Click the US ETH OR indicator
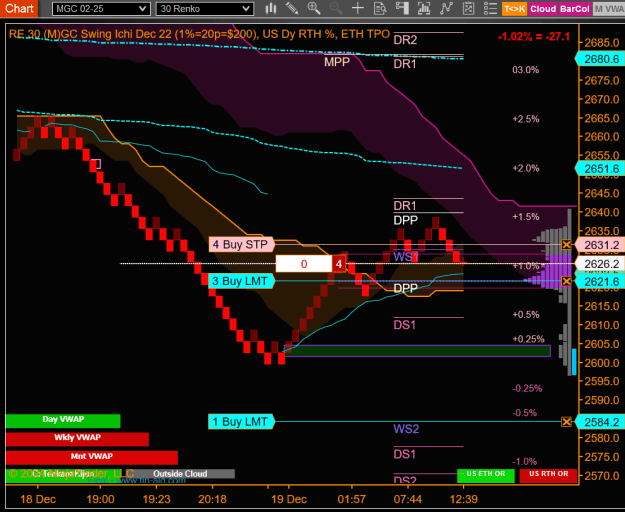Screen dimensions: 625x512 pos(486,475)
